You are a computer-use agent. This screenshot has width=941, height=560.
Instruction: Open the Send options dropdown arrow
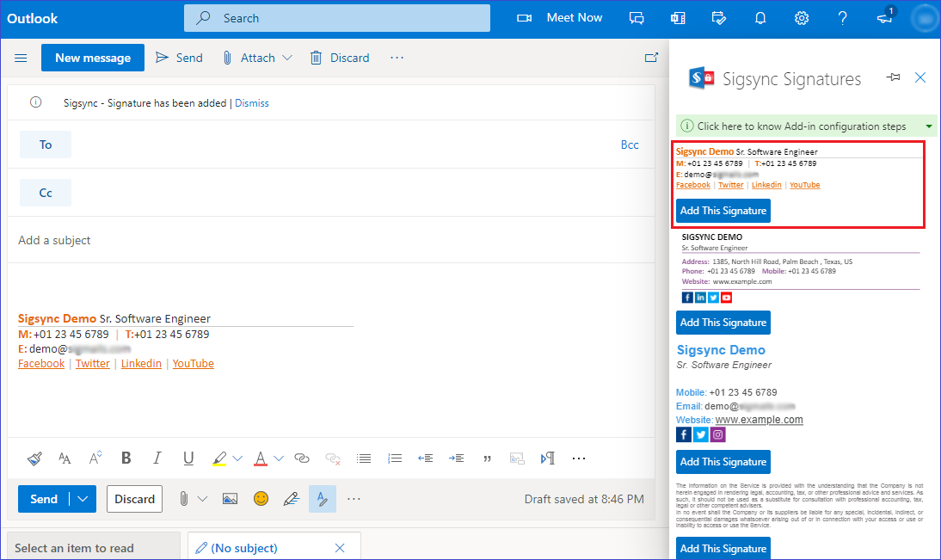83,499
